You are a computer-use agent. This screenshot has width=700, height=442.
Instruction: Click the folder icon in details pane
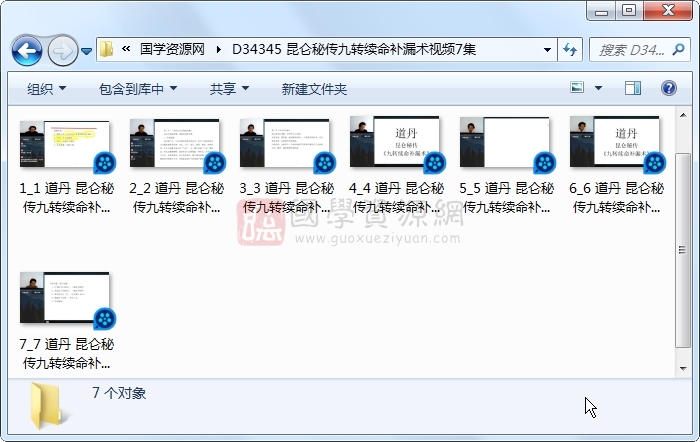(48, 404)
